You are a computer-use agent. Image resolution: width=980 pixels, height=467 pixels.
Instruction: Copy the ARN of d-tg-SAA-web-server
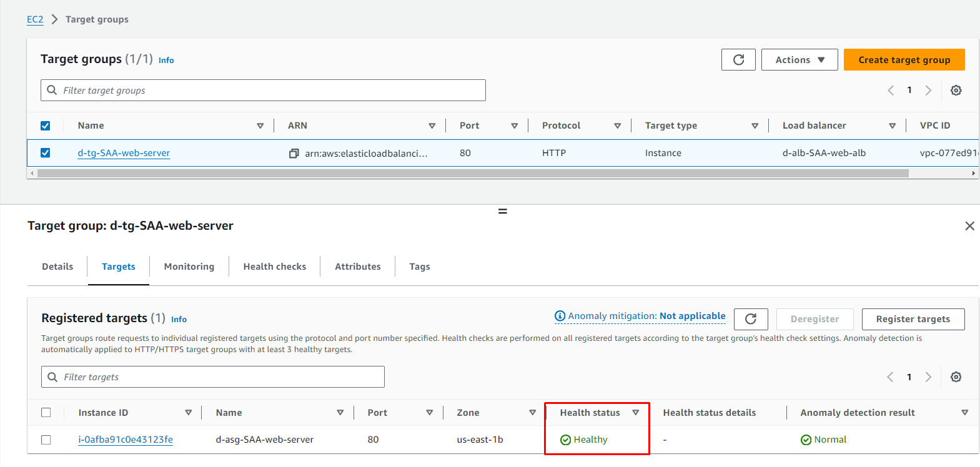pos(294,154)
